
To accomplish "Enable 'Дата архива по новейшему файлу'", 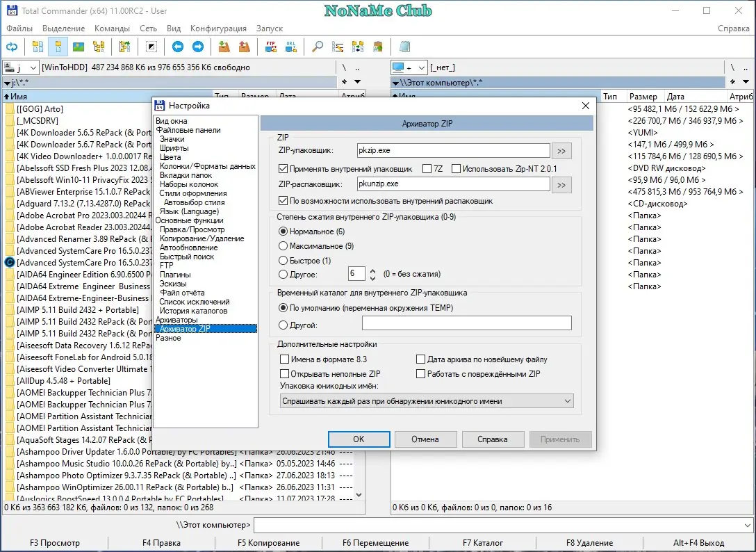I will click(420, 359).
